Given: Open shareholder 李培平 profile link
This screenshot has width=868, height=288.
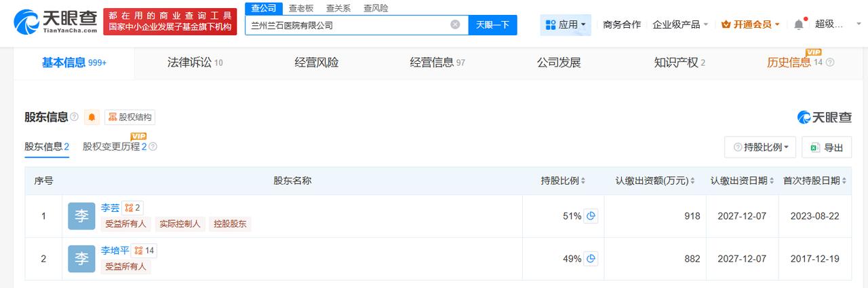Looking at the screenshot, I should point(115,251).
